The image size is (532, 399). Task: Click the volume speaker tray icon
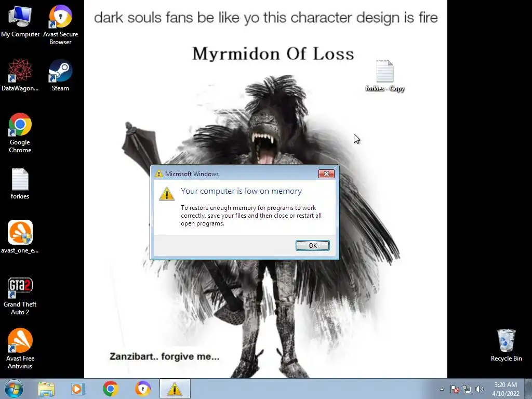(480, 389)
